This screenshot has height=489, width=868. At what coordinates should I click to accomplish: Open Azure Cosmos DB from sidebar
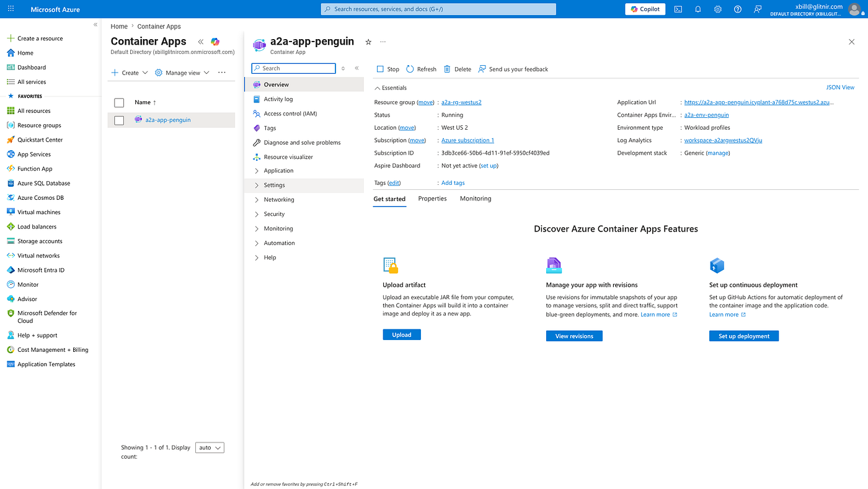tap(35, 197)
